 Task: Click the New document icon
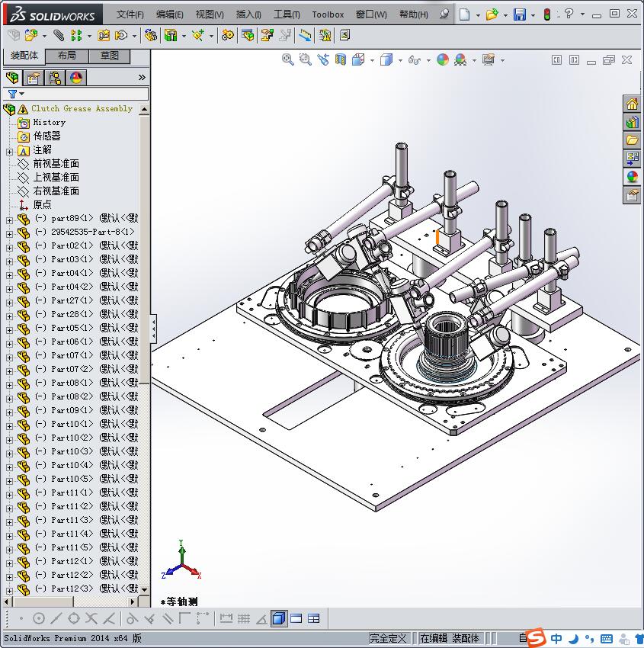(x=465, y=14)
